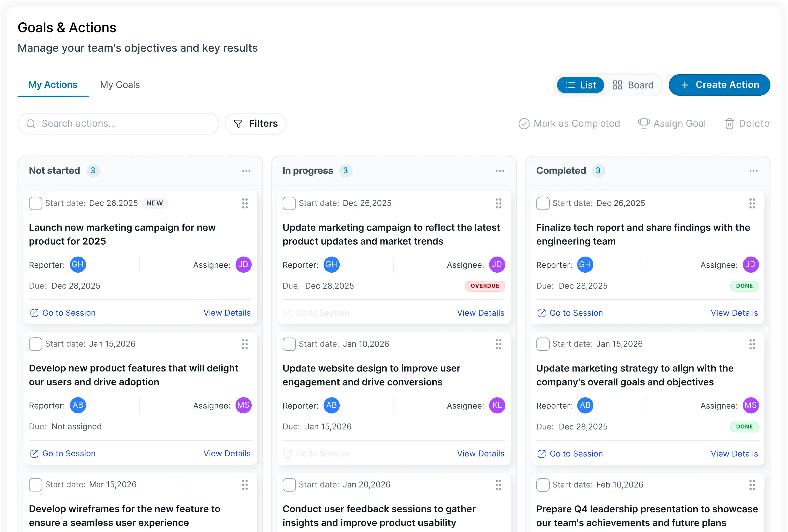This screenshot has height=532, width=788.
Task: Click the JD assignee avatar on Update marketing campaign card
Action: point(497,264)
